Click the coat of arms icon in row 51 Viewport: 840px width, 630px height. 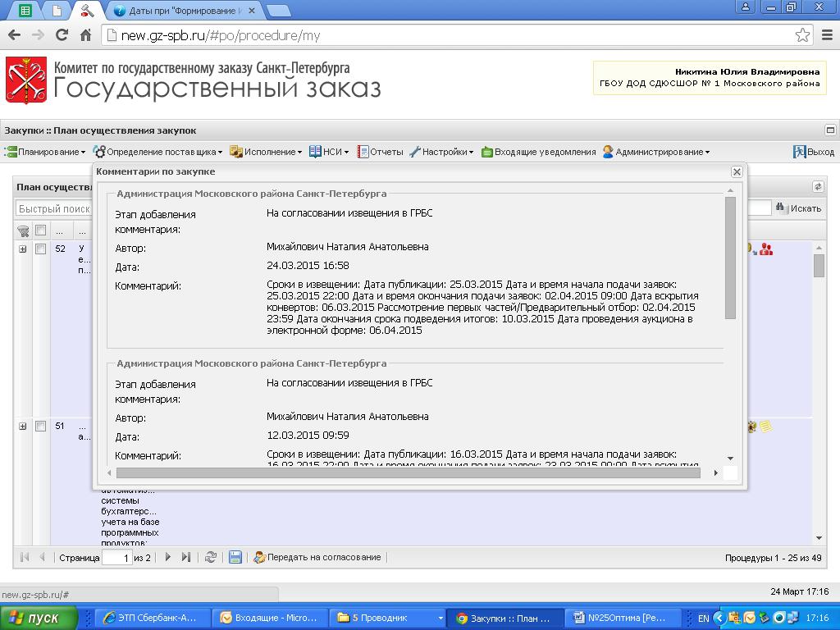pos(751,427)
